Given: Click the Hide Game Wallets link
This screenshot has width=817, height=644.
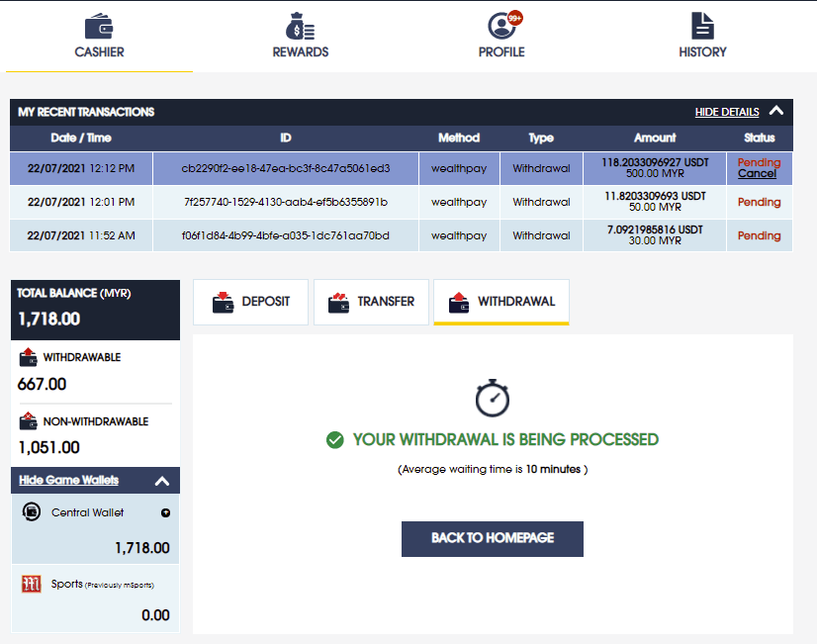Looking at the screenshot, I should (68, 480).
